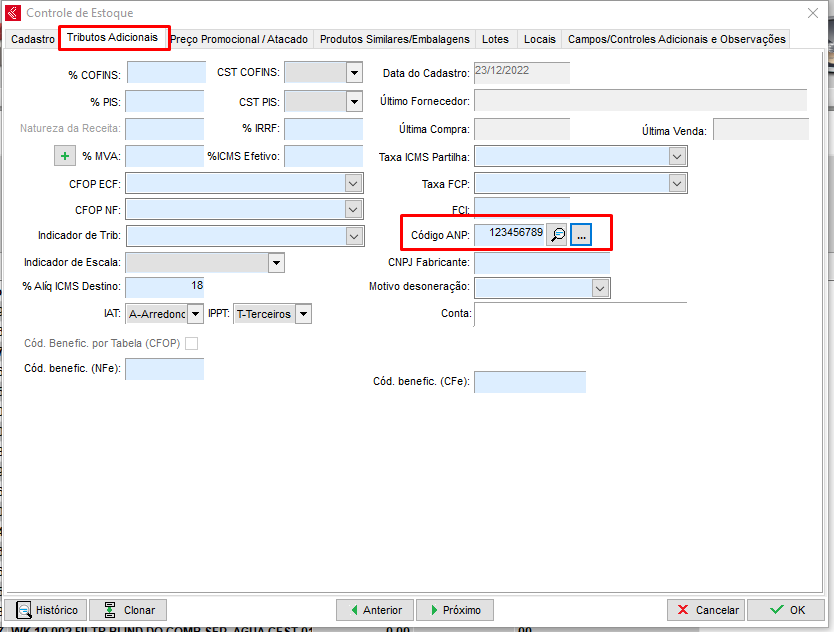Switch to the Cadastro tab

point(33,39)
